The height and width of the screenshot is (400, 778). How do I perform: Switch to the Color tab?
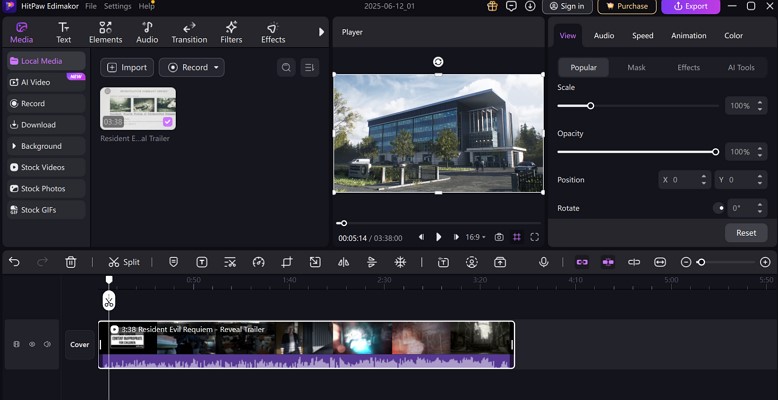[733, 36]
